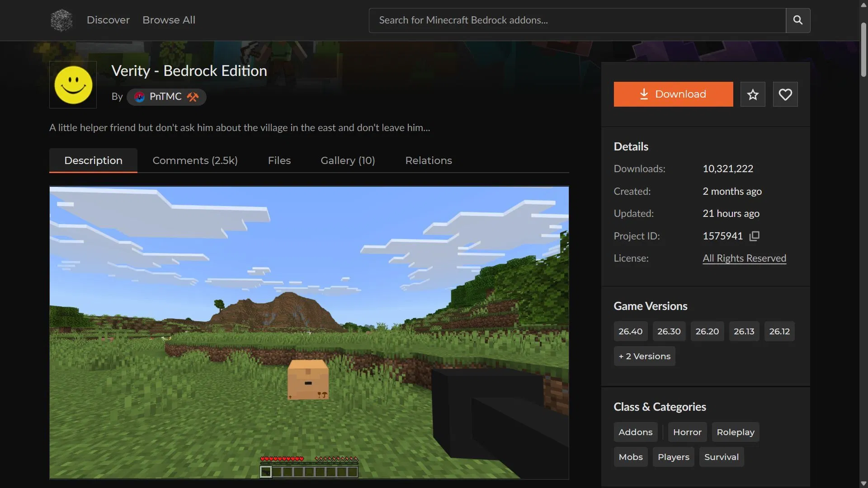Open the Discover menu
The width and height of the screenshot is (868, 488).
coord(108,20)
